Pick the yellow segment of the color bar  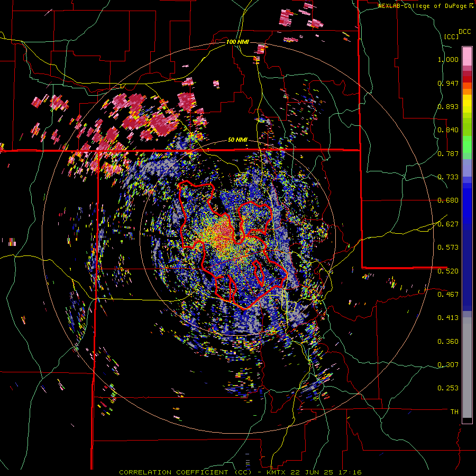[x=467, y=104]
